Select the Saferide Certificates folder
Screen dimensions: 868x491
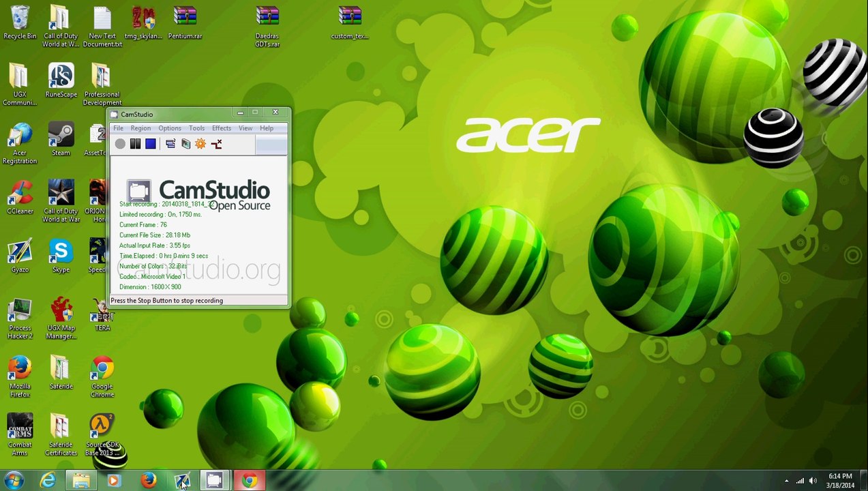click(61, 435)
